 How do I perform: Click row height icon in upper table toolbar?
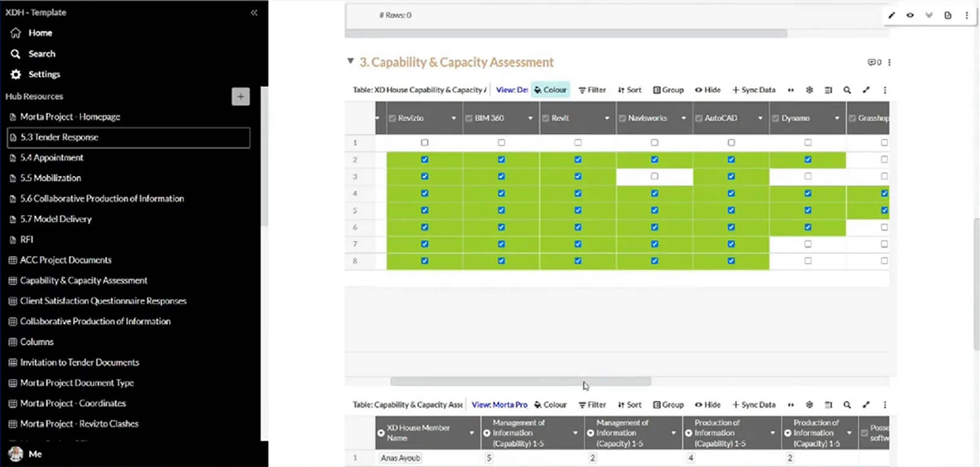[x=828, y=90]
